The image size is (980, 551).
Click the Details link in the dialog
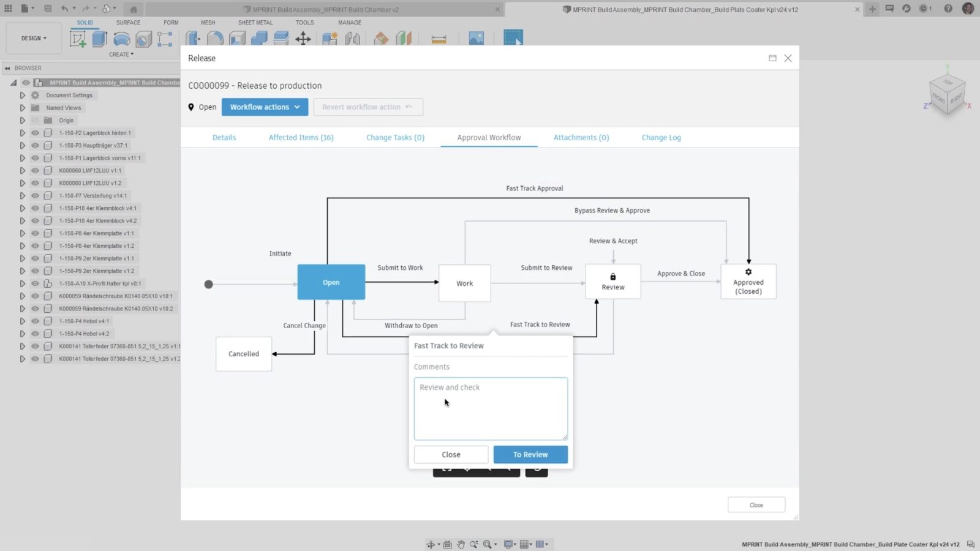(224, 137)
